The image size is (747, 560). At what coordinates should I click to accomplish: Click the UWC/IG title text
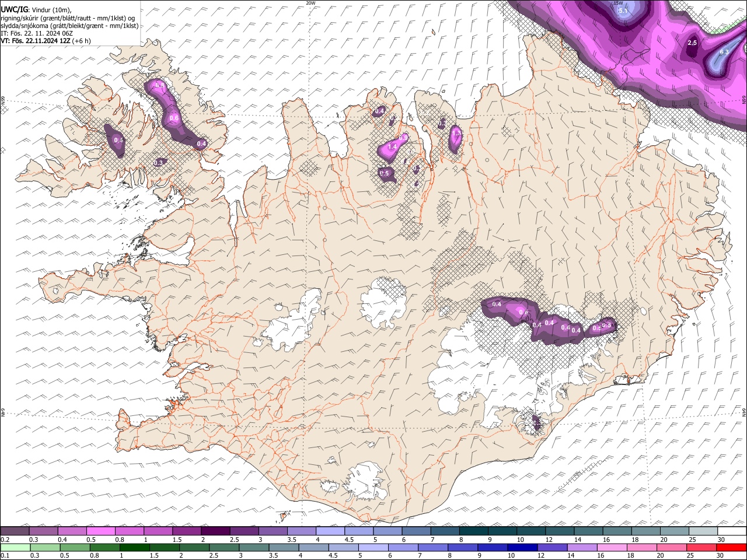point(14,9)
